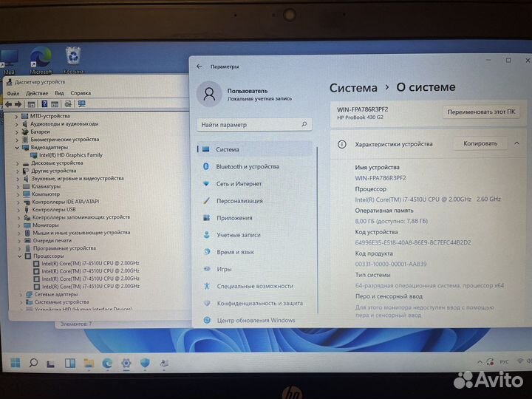Click the info icon next to Характеристики устройства

341,145
